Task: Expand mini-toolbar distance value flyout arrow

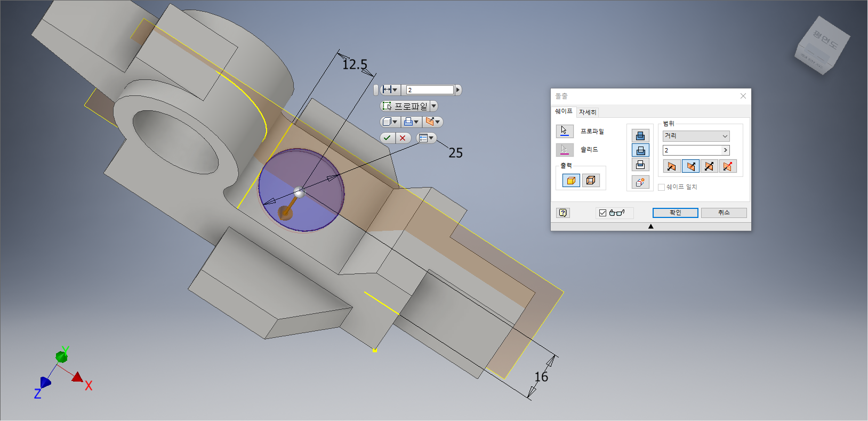Action: point(458,90)
